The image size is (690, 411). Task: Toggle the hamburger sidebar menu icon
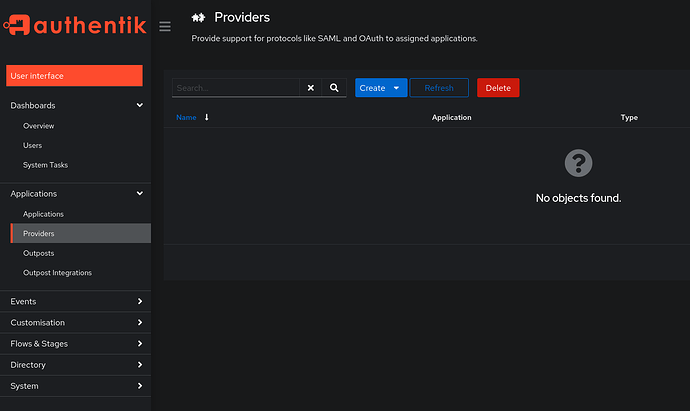[164, 26]
